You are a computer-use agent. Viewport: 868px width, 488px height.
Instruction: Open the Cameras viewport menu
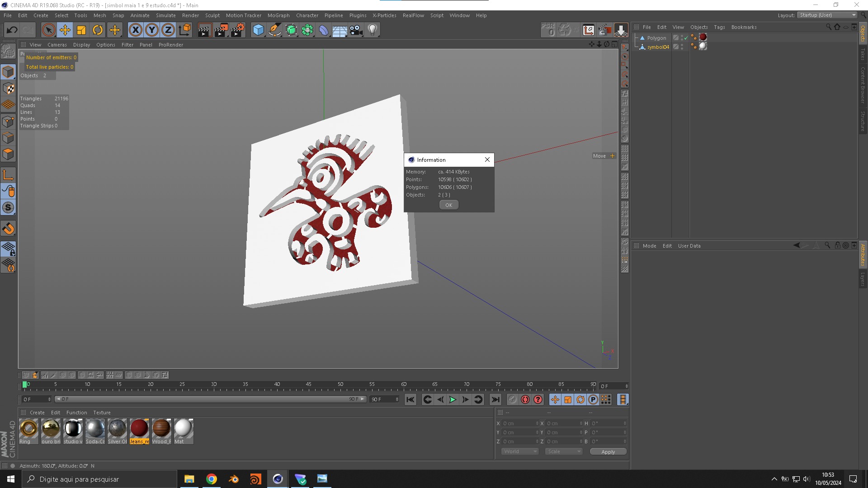click(57, 45)
